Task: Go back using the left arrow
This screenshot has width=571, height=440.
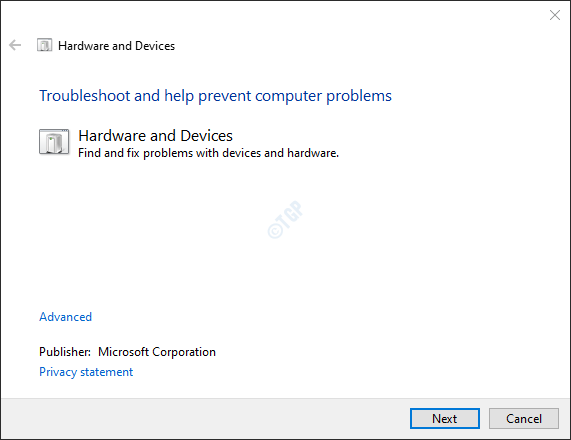Action: click(x=15, y=45)
